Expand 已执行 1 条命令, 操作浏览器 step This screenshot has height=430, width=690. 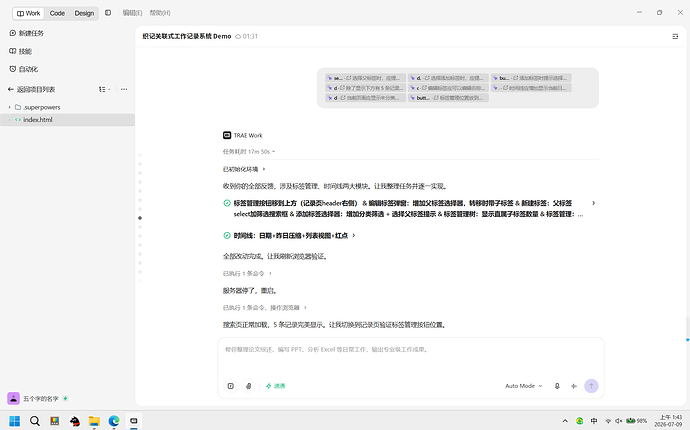pyautogui.click(x=264, y=307)
